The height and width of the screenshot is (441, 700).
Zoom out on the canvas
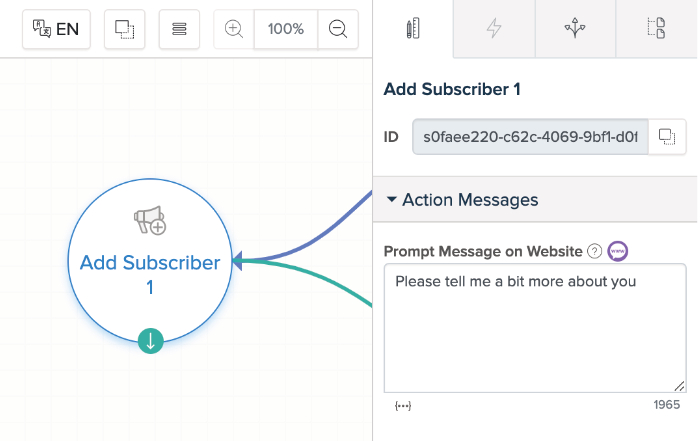click(338, 29)
